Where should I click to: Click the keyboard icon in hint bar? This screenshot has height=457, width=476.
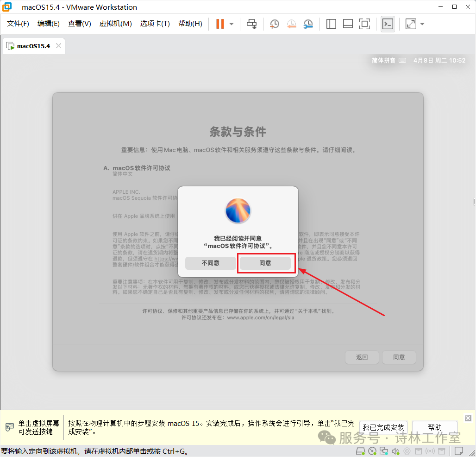[x=9, y=427]
